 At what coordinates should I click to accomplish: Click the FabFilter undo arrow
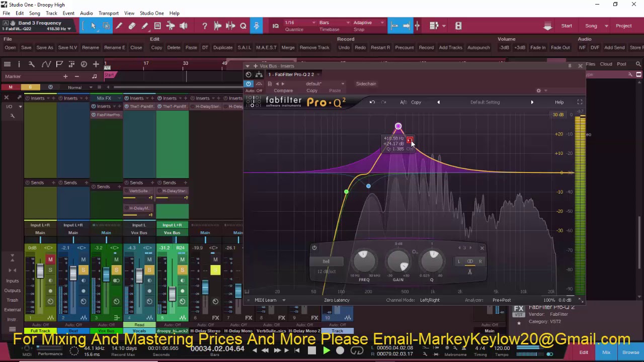click(372, 102)
